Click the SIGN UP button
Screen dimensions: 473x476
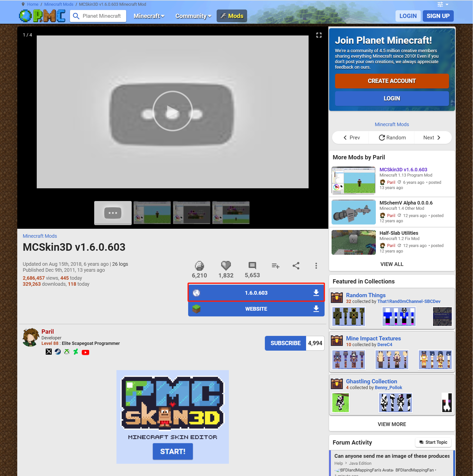[438, 16]
